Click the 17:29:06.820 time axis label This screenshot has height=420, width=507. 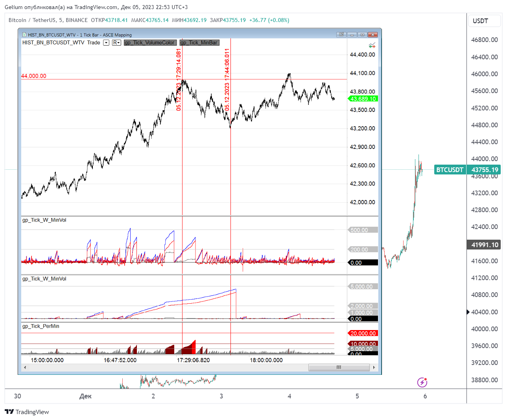[x=193, y=360]
